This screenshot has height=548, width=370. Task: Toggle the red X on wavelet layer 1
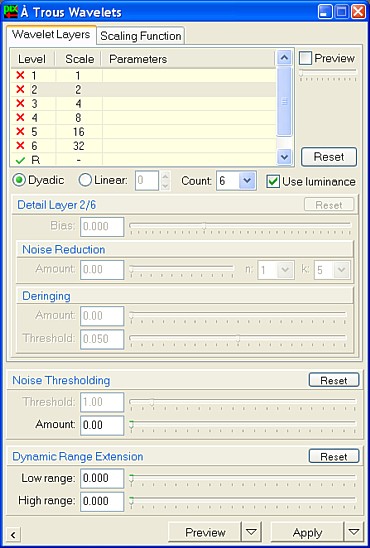coord(21,75)
